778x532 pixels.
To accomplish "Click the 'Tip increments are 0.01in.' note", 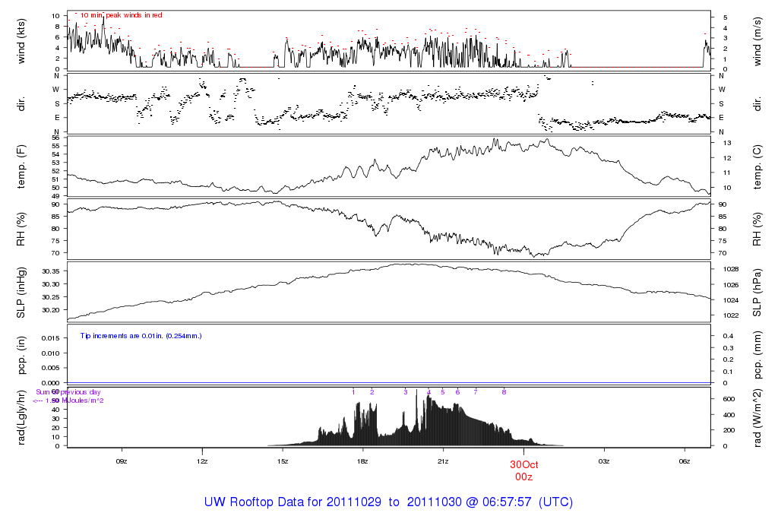I will click(x=141, y=335).
